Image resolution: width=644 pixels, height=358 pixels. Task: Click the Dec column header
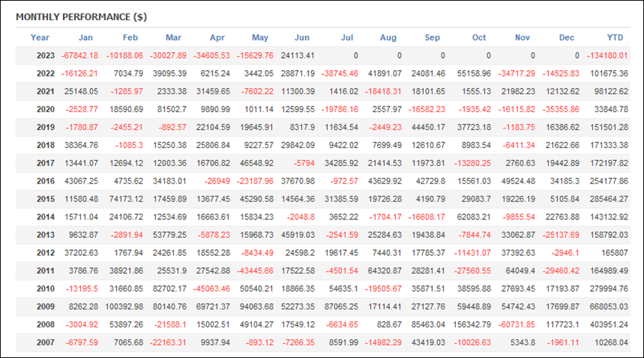(x=567, y=38)
